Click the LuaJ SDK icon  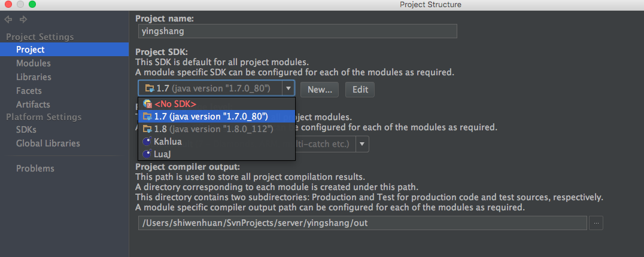pyautogui.click(x=147, y=154)
